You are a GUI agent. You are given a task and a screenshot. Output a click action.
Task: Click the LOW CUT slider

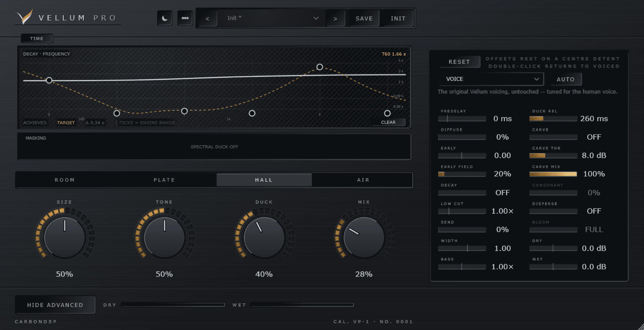pyautogui.click(x=462, y=211)
